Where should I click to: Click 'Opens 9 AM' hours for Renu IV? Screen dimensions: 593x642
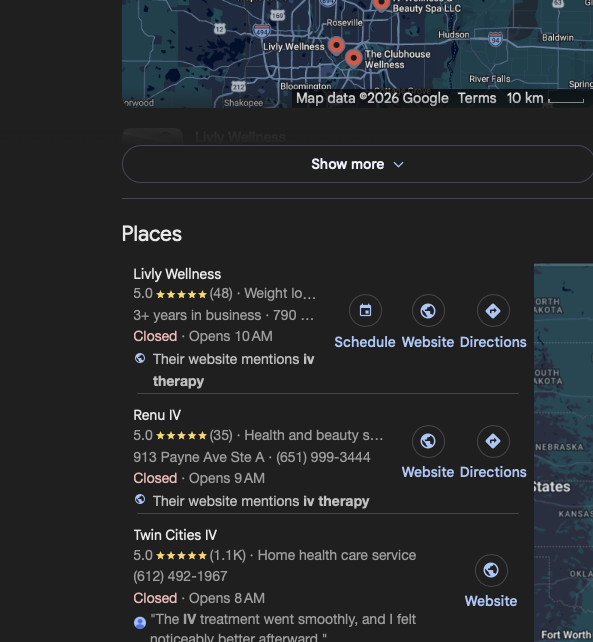(x=226, y=478)
